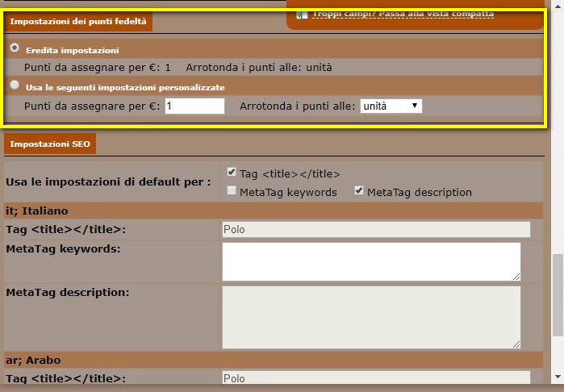564x392 pixels.
Task: Click the vertical scrollbar thumb
Action: 558,295
